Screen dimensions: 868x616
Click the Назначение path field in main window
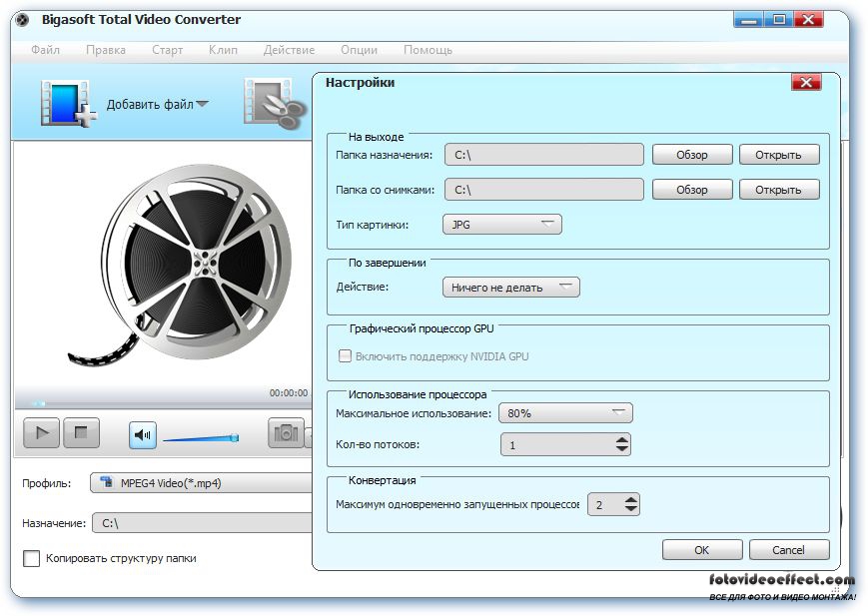coord(202,523)
